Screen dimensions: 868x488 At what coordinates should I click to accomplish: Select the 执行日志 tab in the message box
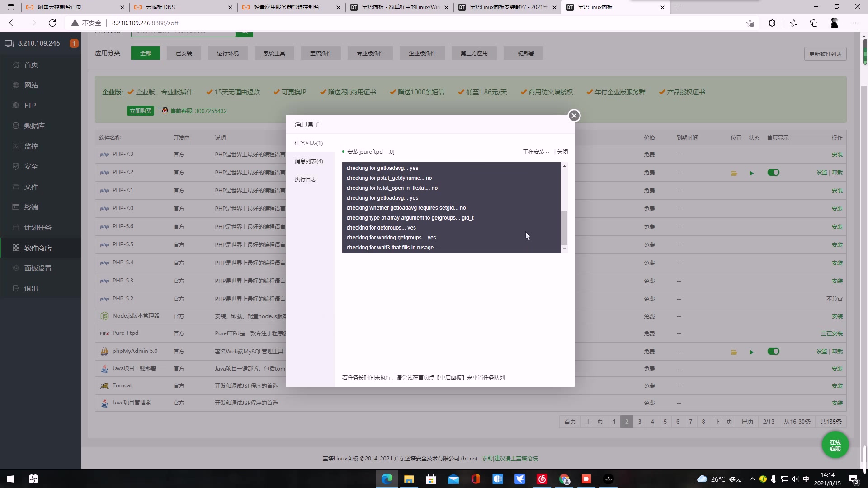pos(306,179)
